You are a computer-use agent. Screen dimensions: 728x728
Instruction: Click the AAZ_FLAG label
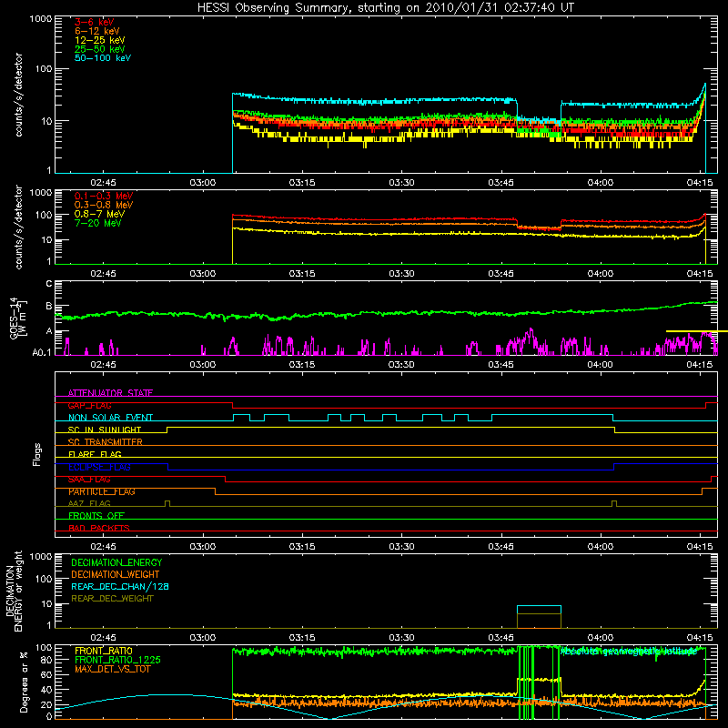[x=89, y=503]
